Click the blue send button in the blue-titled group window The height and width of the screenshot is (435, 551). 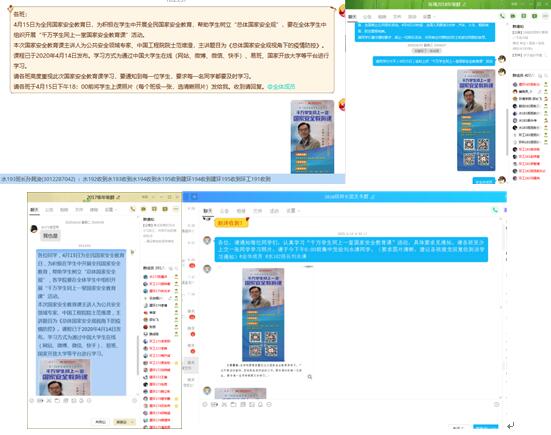click(x=486, y=427)
